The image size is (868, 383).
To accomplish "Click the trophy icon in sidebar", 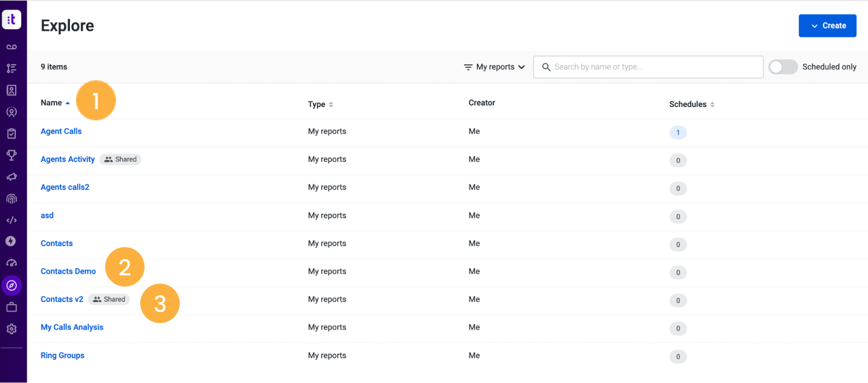I will click(x=12, y=155).
